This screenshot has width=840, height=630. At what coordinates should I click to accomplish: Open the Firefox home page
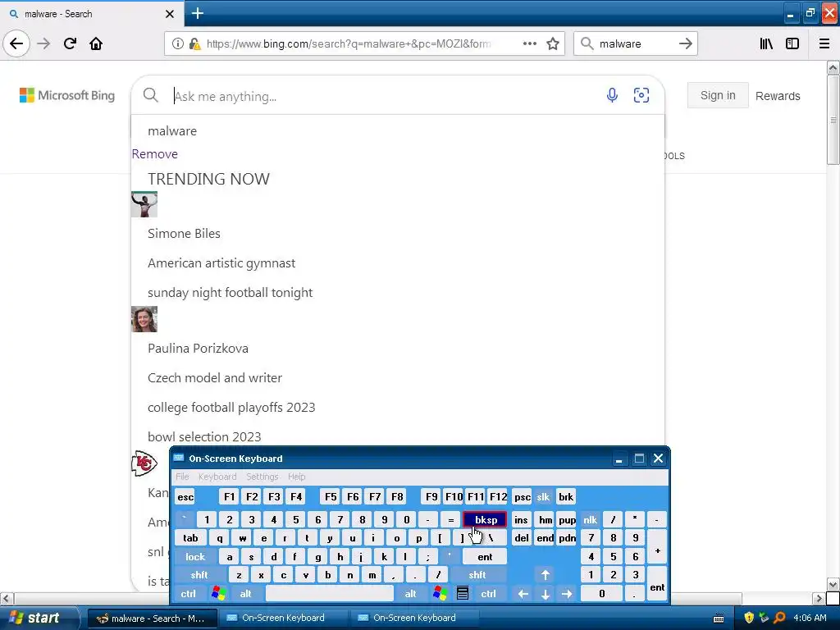96,43
